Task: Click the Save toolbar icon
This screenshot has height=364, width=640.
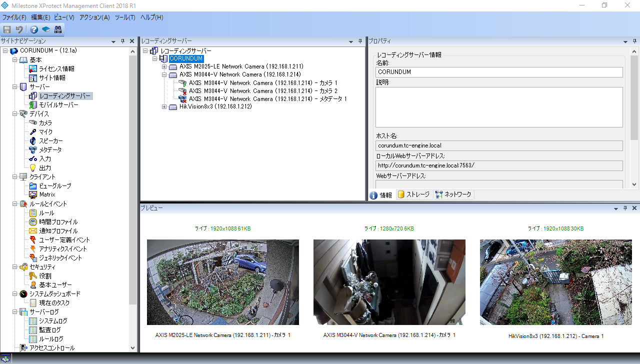Action: click(x=7, y=29)
